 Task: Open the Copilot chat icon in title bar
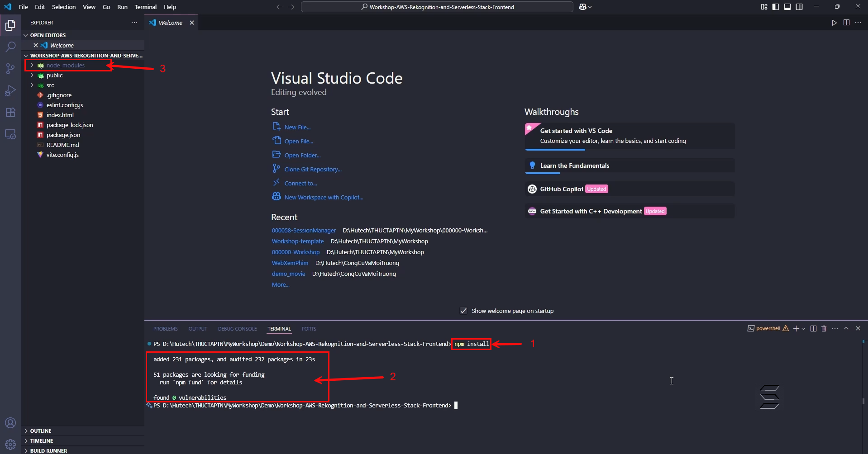tap(583, 7)
